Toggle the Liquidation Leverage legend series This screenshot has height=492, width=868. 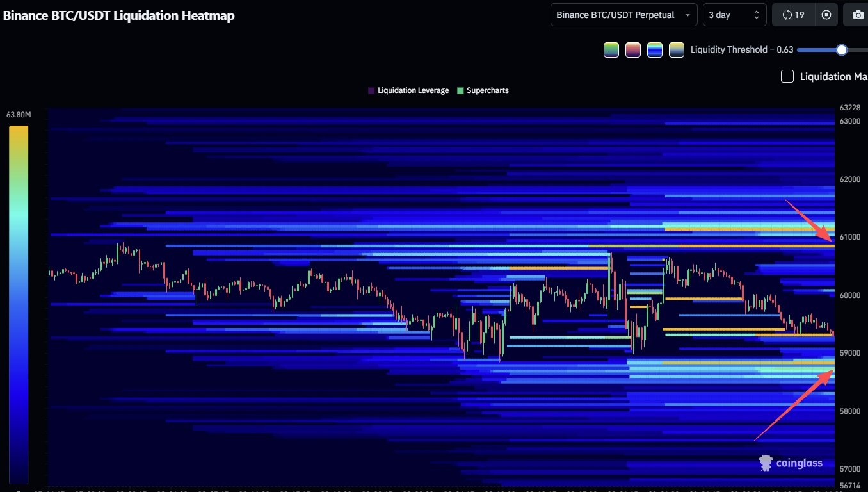point(408,90)
